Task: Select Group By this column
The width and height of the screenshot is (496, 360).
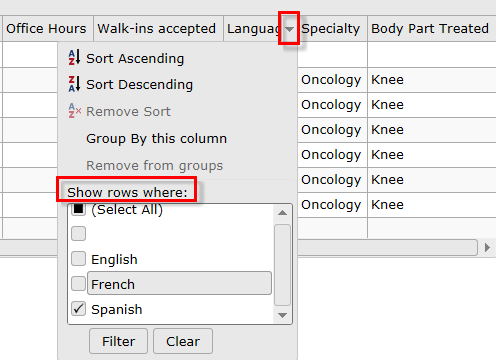Action: tap(157, 138)
